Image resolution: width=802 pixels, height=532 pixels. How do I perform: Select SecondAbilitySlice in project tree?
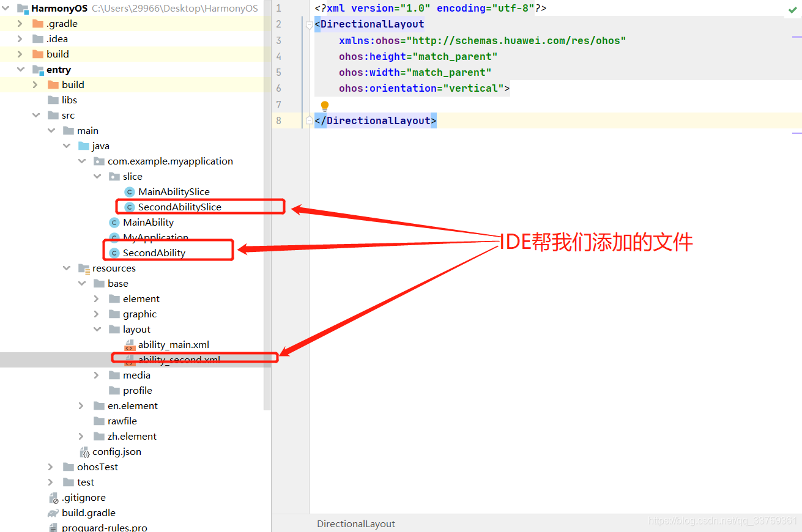(x=180, y=207)
